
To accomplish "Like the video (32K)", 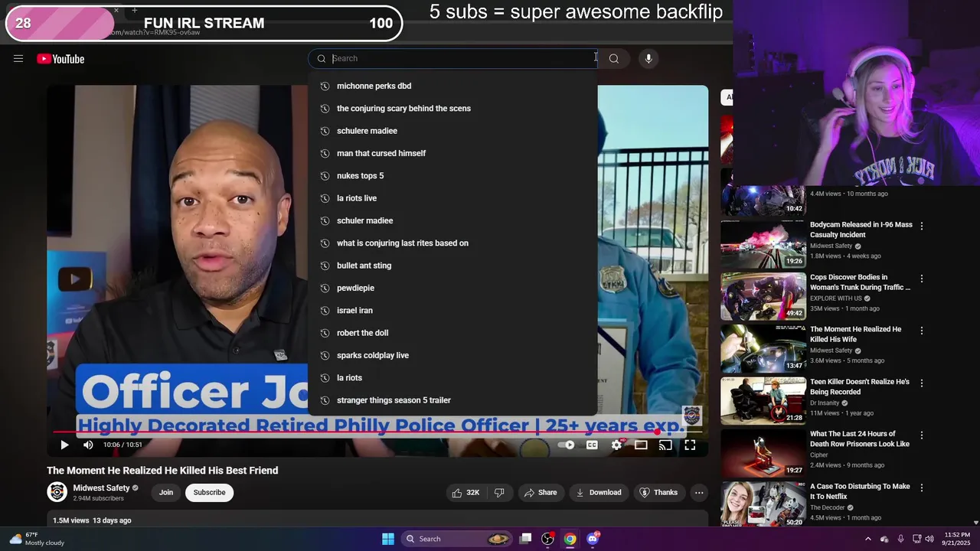I will tap(466, 492).
